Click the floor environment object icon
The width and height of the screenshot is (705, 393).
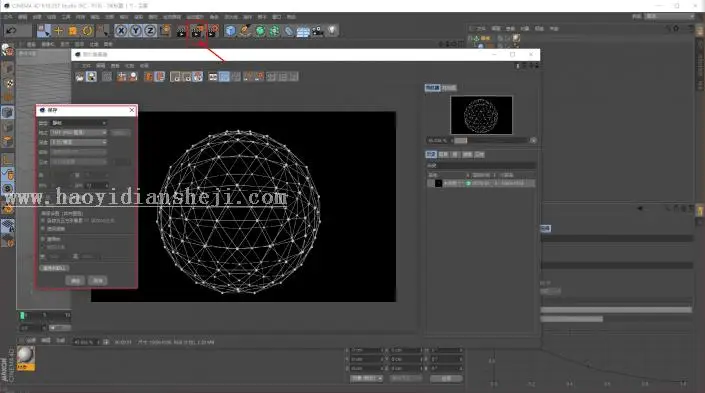[x=303, y=31]
